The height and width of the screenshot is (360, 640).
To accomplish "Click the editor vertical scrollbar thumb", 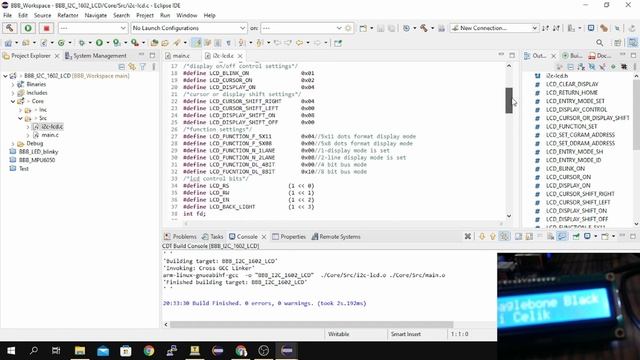I will [x=509, y=100].
